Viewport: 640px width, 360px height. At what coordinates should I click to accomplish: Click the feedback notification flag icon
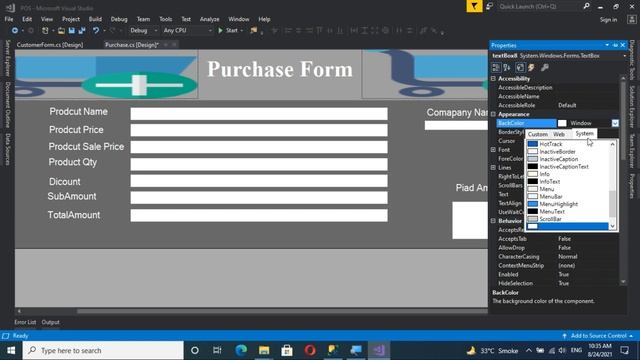pyautogui.click(x=474, y=6)
